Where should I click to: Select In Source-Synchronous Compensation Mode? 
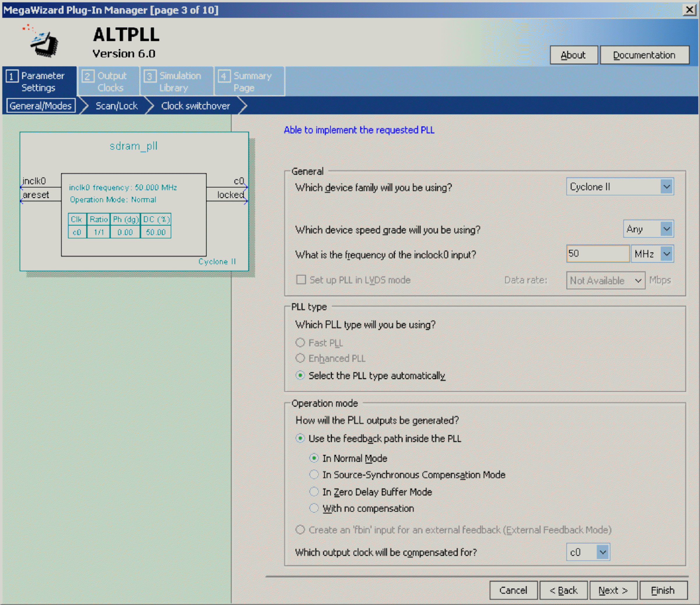point(314,475)
